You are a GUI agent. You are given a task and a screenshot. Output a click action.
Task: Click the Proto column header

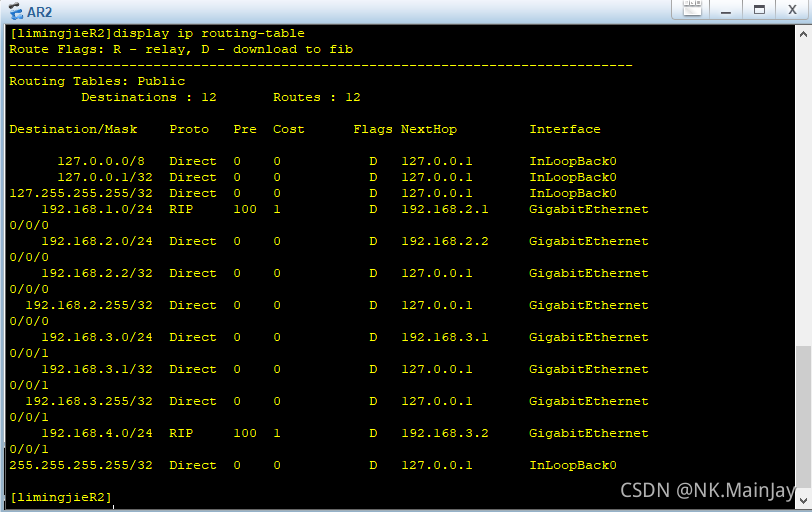(x=189, y=129)
